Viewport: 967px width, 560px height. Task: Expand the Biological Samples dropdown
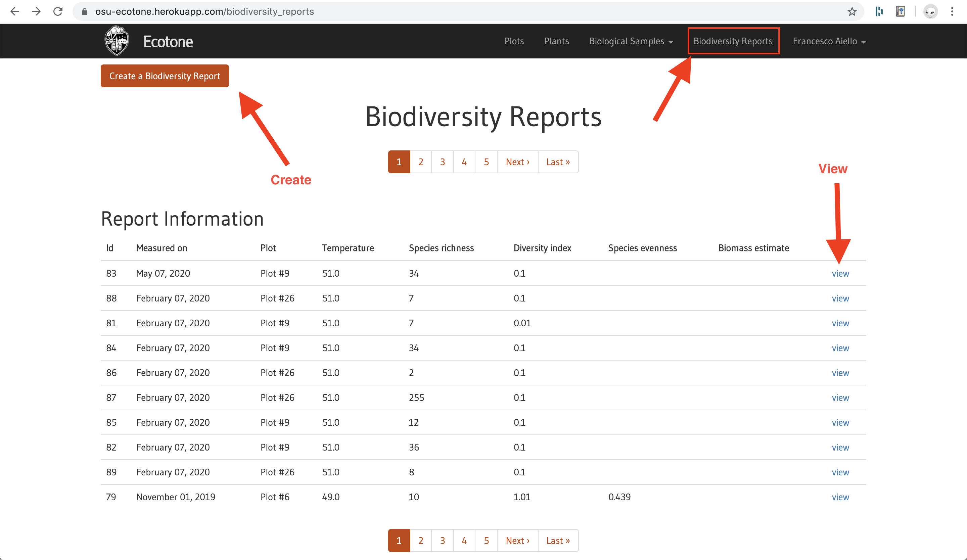pos(631,41)
